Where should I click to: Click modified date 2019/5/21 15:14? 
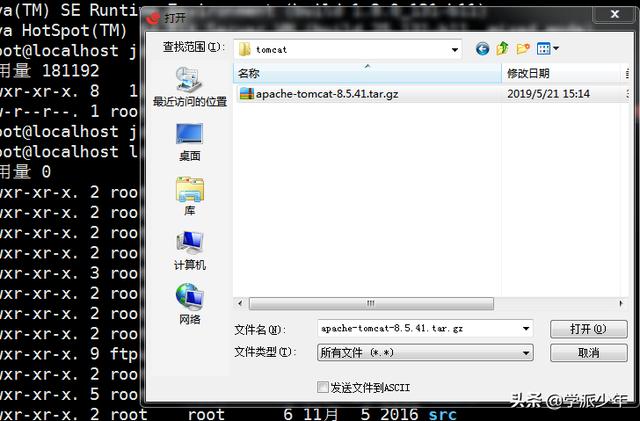tap(548, 94)
